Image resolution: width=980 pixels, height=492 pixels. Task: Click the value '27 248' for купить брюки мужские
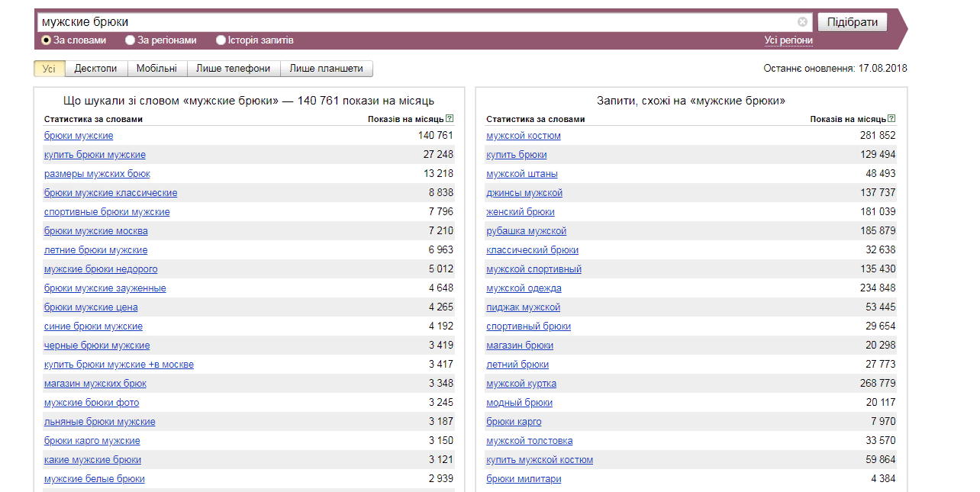click(x=439, y=155)
